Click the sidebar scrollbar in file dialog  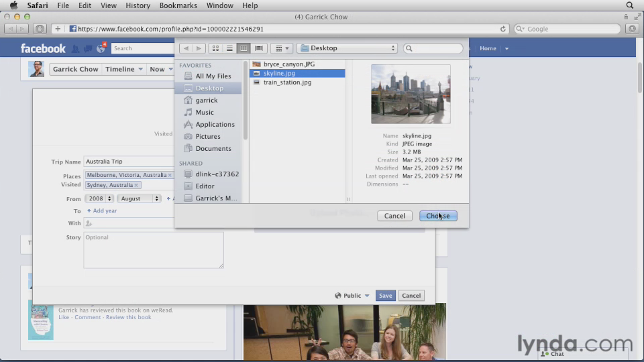tap(246, 101)
